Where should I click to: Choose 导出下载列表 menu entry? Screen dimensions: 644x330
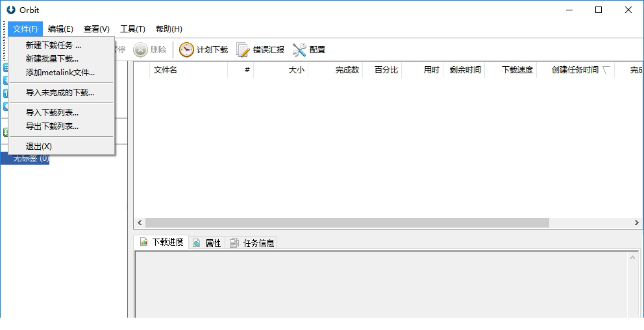tap(61, 126)
